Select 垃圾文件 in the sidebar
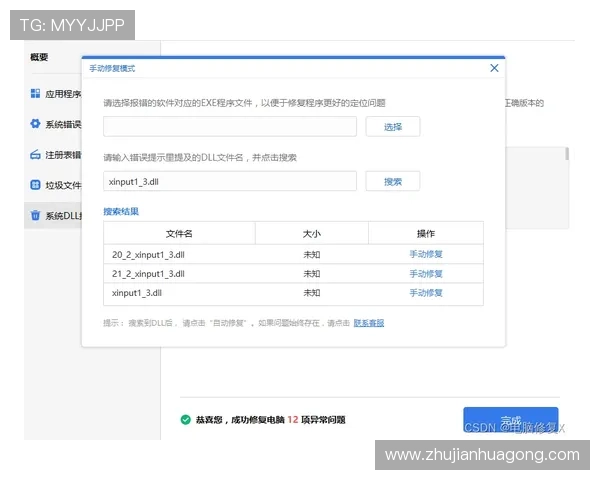600x480 pixels. 64,185
